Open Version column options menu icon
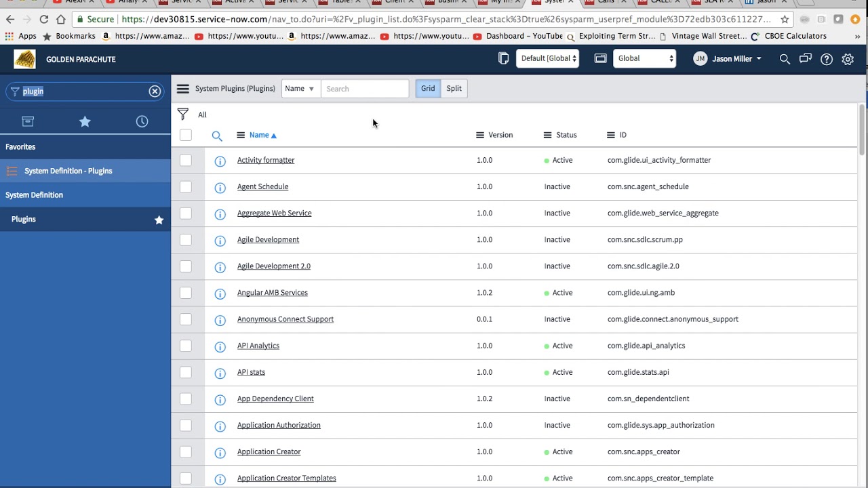Viewport: 868px width, 488px height. click(x=480, y=135)
